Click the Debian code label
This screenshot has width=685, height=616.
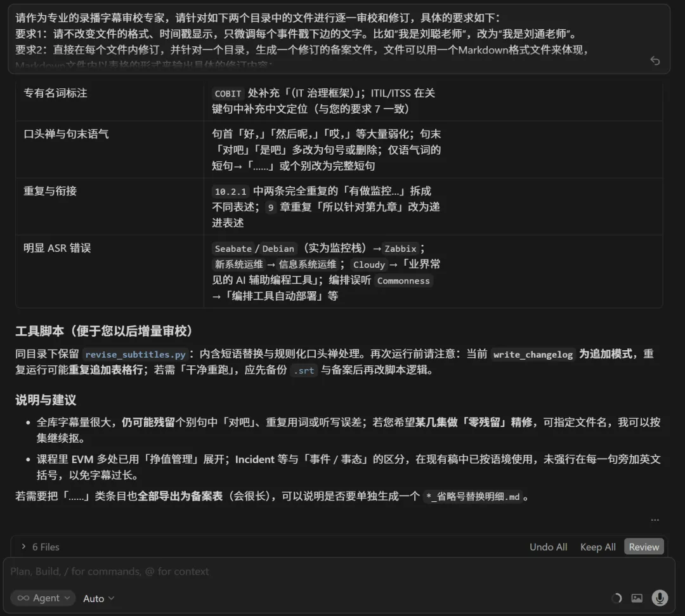(x=278, y=249)
